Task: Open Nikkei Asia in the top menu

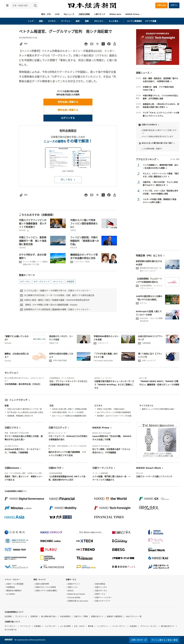Action: pos(115,14)
